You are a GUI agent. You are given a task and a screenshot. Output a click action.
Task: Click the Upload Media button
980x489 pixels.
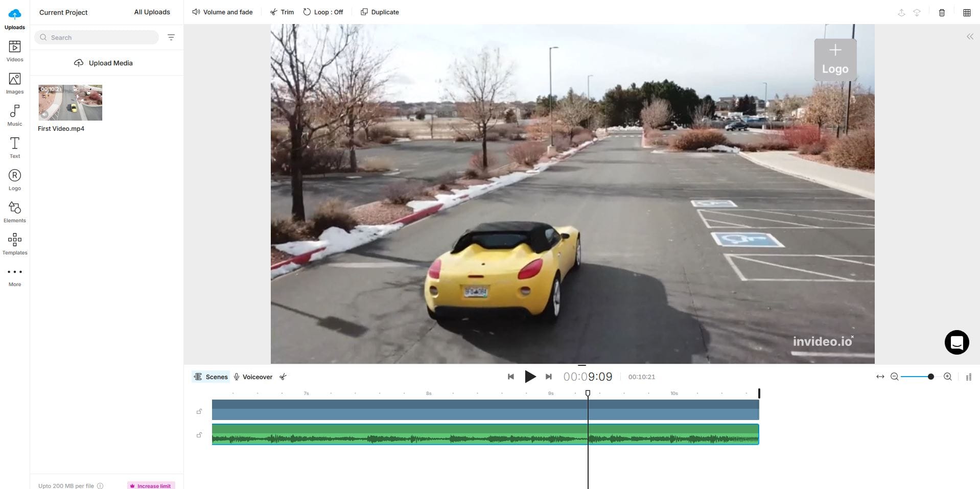pos(103,62)
